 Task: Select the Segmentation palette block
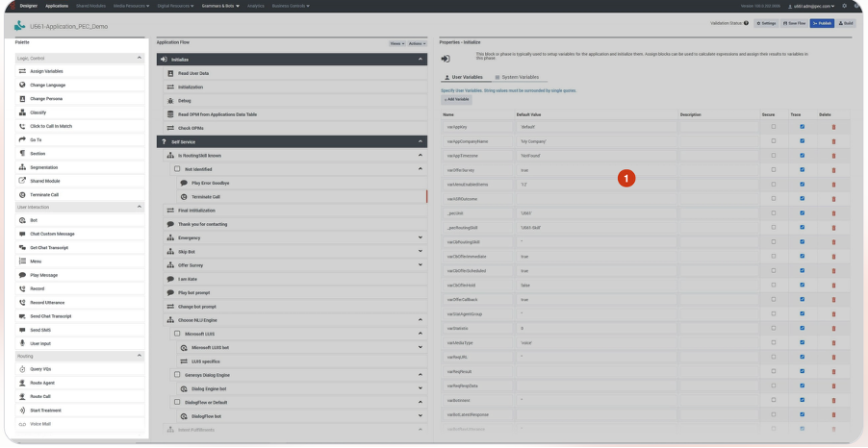(x=80, y=167)
